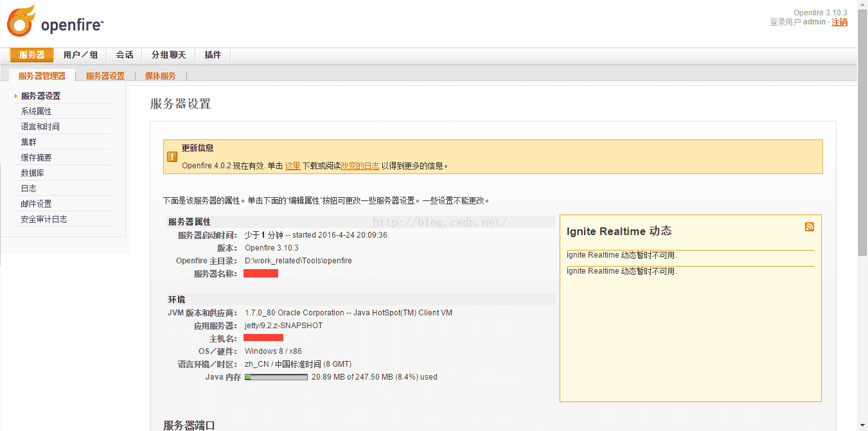The width and height of the screenshot is (868, 431).
Task: Click the 服务器属性 section header
Action: pos(189,222)
